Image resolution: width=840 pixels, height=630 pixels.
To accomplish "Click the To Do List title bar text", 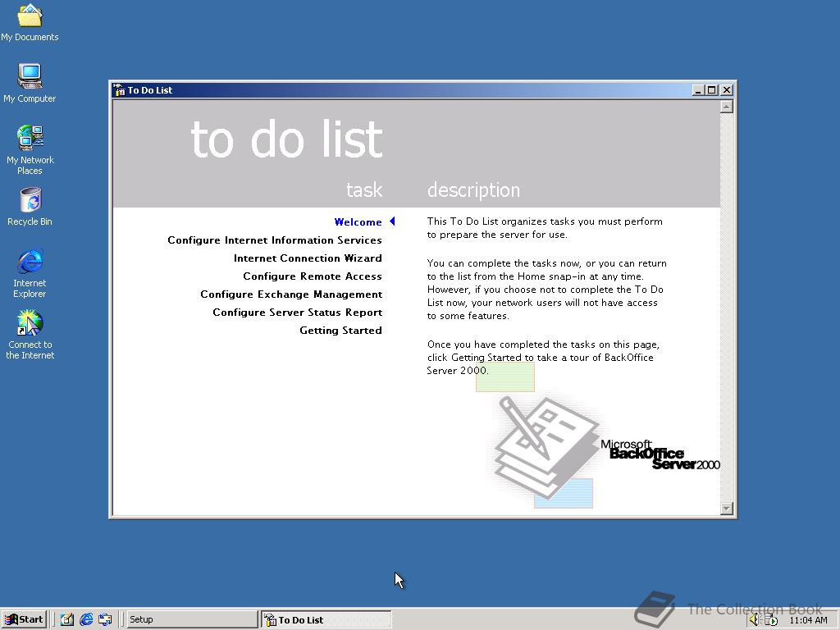I will tap(150, 90).
